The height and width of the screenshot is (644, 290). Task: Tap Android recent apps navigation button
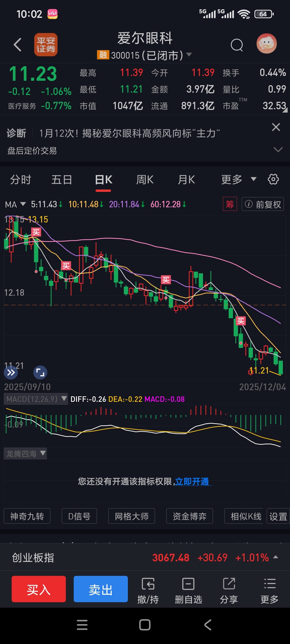point(82,625)
